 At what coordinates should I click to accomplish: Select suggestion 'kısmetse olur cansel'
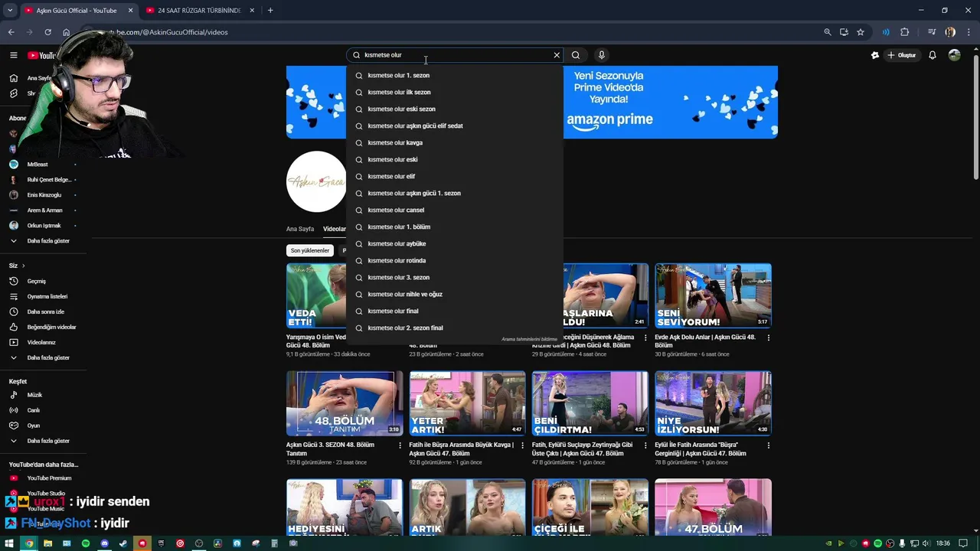point(455,210)
